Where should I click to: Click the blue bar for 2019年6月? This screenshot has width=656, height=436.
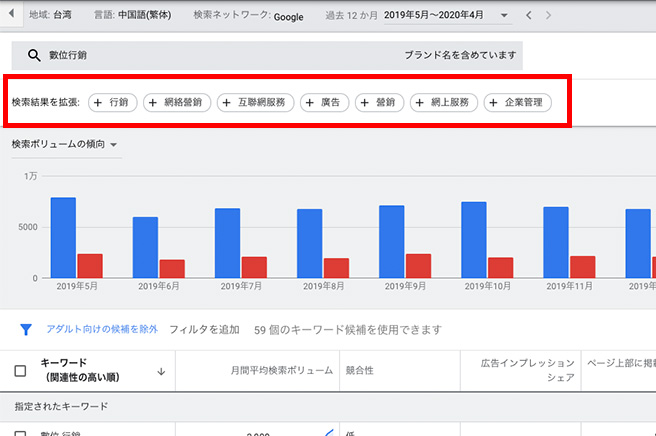click(x=145, y=247)
